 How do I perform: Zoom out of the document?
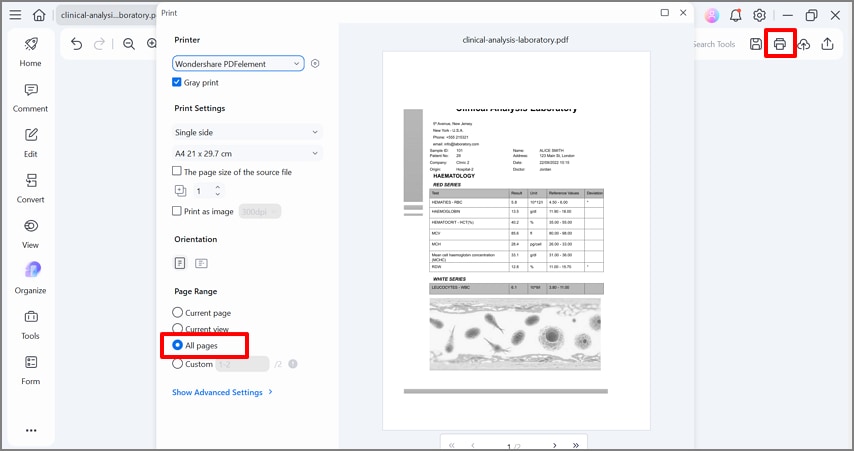pyautogui.click(x=129, y=44)
